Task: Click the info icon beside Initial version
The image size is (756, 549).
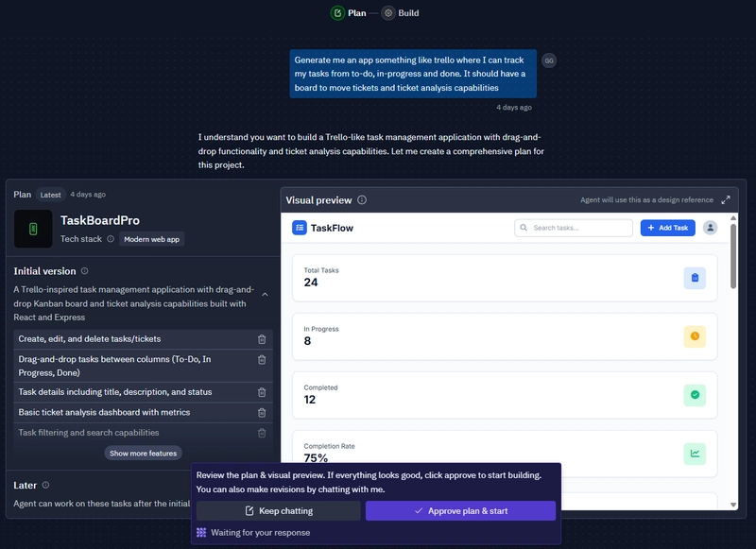Action: click(x=84, y=271)
